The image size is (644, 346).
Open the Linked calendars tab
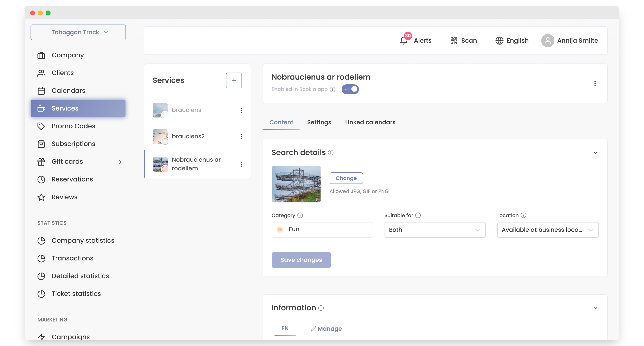[x=370, y=122]
